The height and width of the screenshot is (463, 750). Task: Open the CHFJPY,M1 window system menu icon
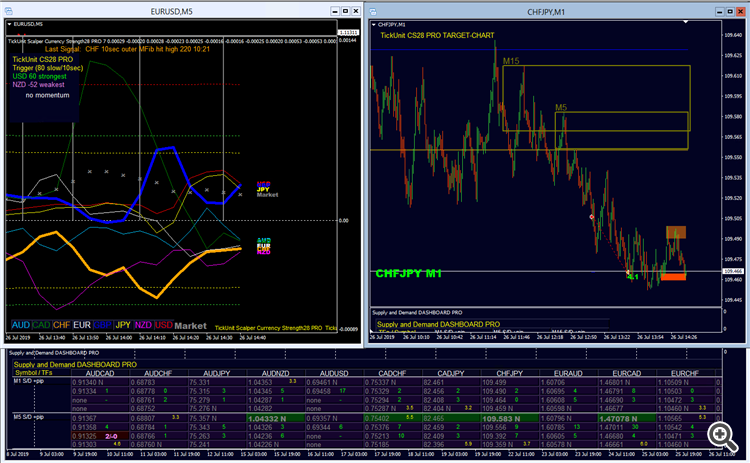coord(374,11)
